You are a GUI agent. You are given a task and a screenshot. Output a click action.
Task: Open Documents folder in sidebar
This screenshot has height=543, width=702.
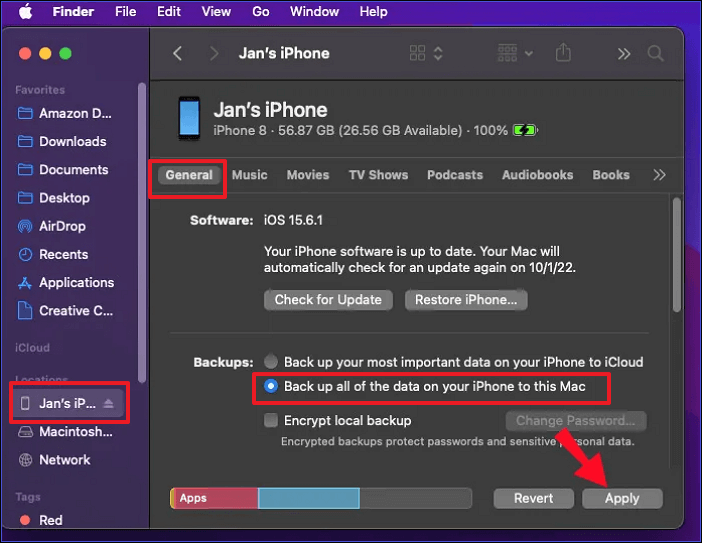pyautogui.click(x=63, y=170)
